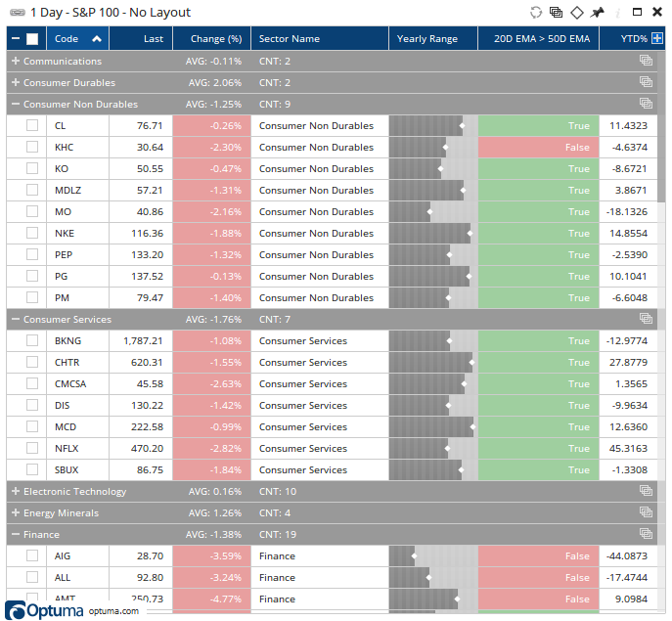
Task: Open the Energy Minerals group window icon
Action: pyautogui.click(x=646, y=512)
